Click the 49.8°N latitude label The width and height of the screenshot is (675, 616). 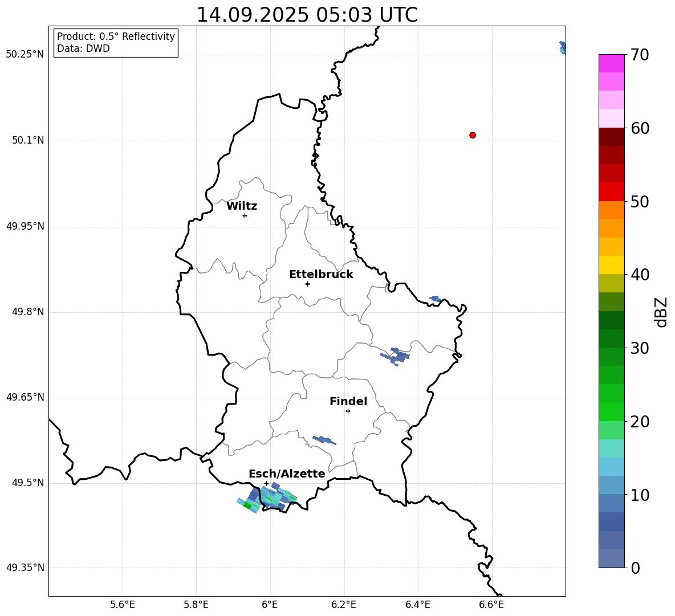(x=27, y=312)
